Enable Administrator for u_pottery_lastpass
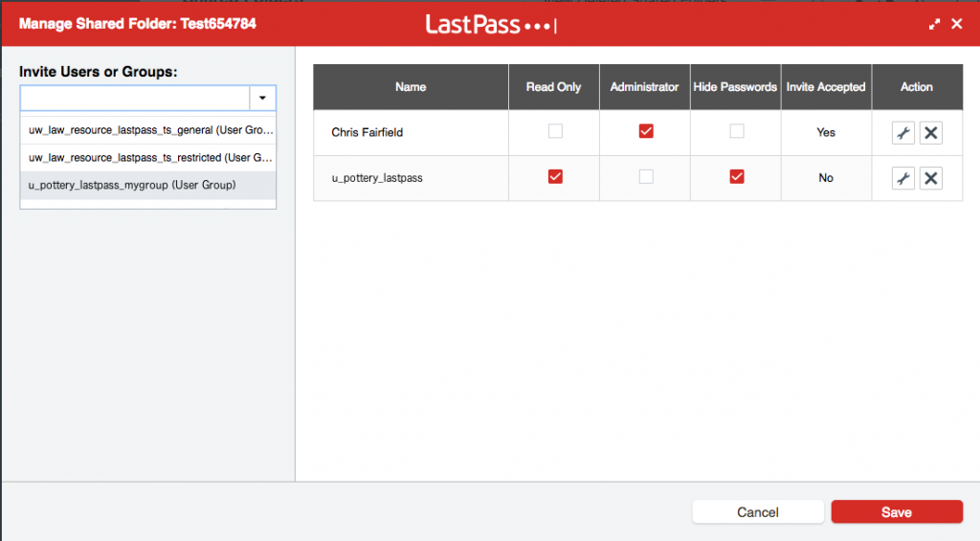 (646, 176)
